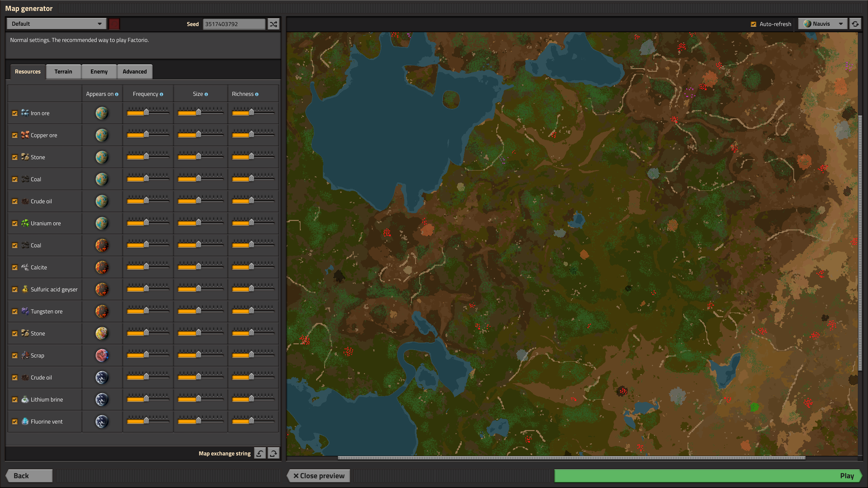868x488 pixels.
Task: Open the Advanced tab
Action: [x=135, y=72]
